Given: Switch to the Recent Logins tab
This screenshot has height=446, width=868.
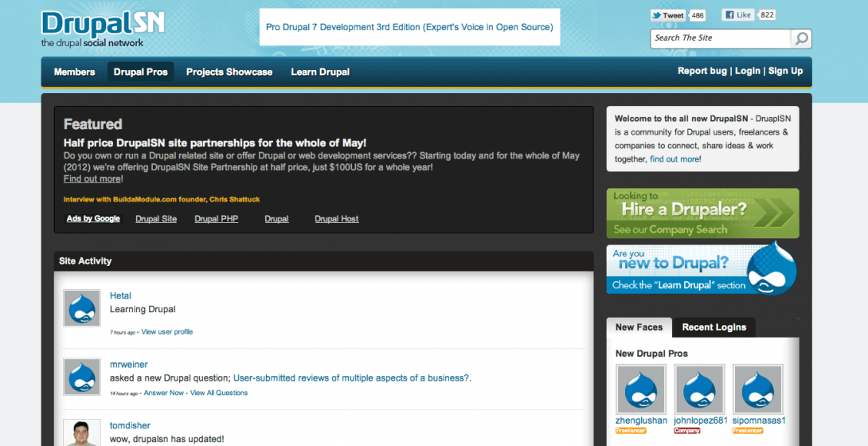Looking at the screenshot, I should tap(714, 327).
